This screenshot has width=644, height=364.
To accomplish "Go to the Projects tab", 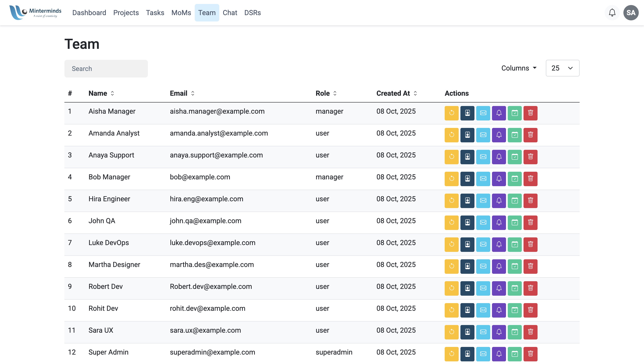I will click(x=126, y=12).
